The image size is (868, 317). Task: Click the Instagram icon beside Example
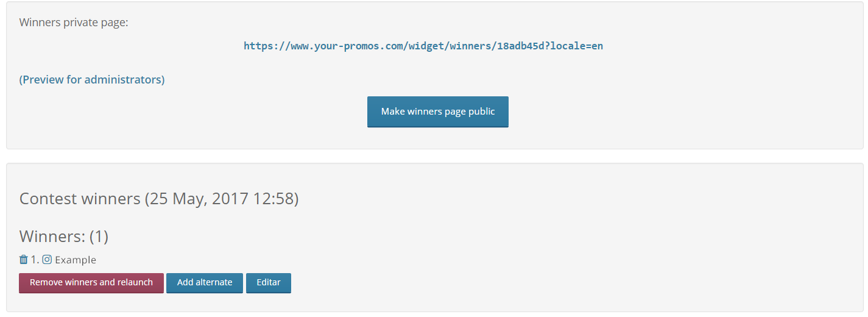(47, 260)
